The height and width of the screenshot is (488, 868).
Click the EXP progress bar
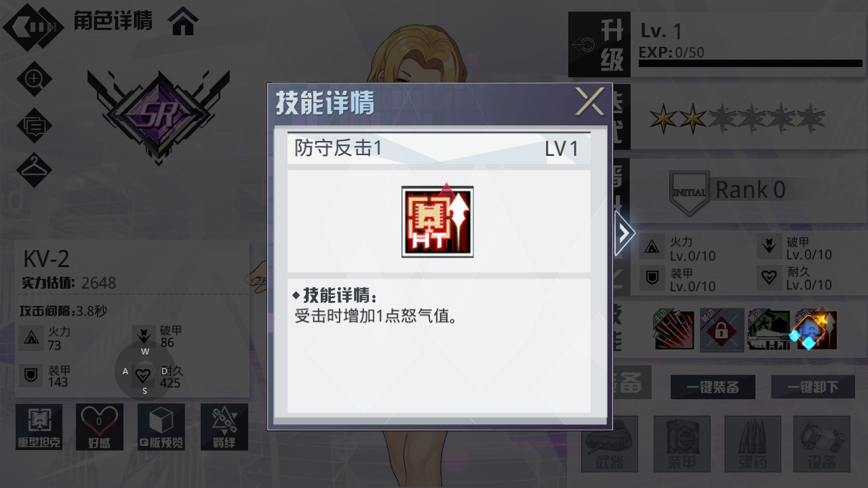(x=751, y=64)
